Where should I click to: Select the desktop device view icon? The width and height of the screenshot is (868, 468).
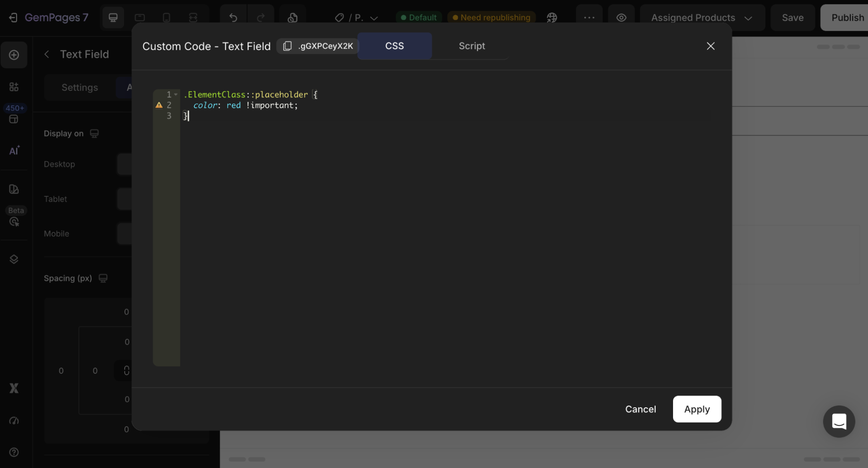[113, 17]
